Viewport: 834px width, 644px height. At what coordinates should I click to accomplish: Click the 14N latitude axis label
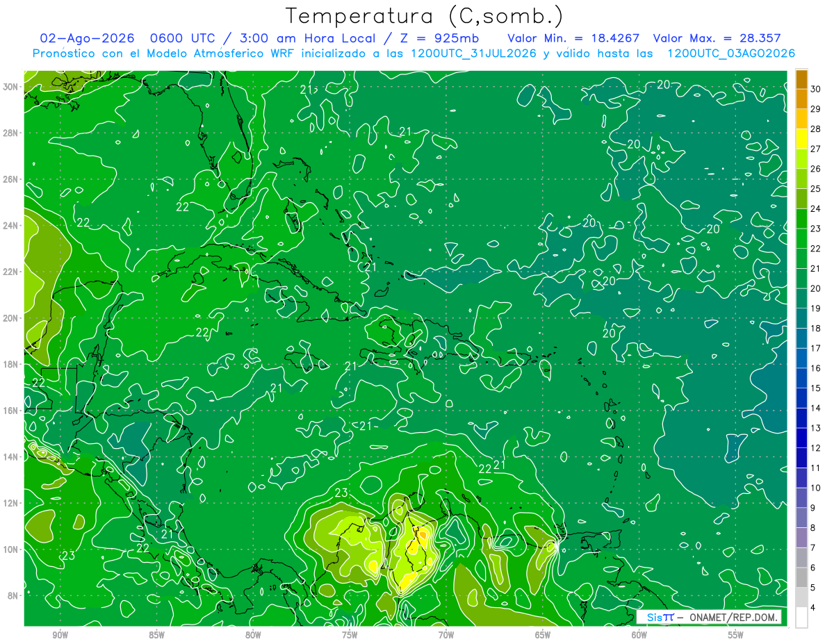pos(12,456)
